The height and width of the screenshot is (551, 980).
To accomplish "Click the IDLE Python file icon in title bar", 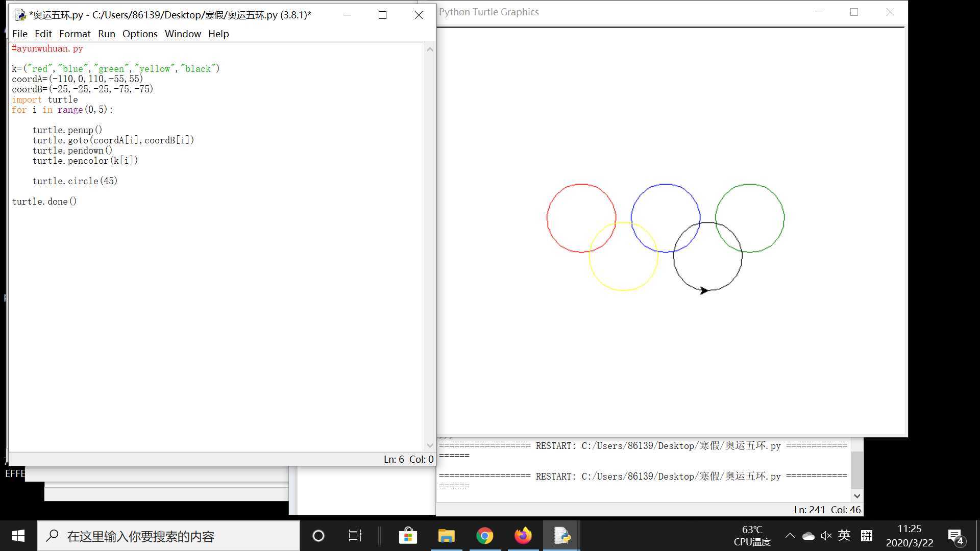I will click(x=20, y=15).
